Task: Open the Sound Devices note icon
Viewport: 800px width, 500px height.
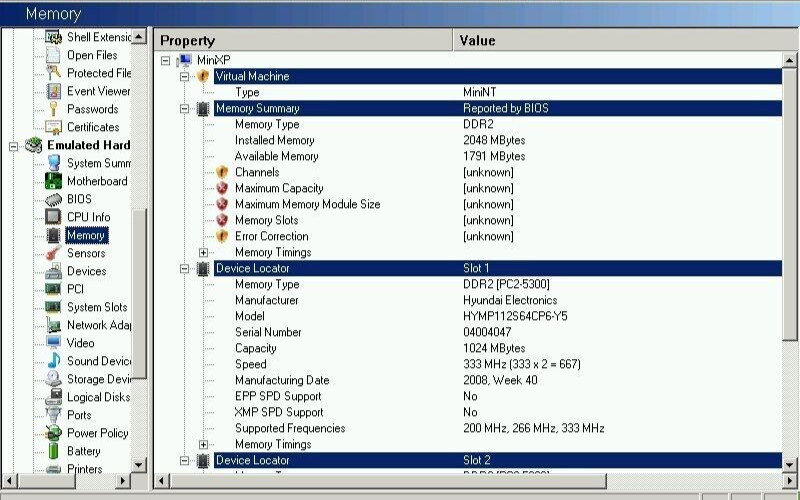Action: (x=53, y=361)
